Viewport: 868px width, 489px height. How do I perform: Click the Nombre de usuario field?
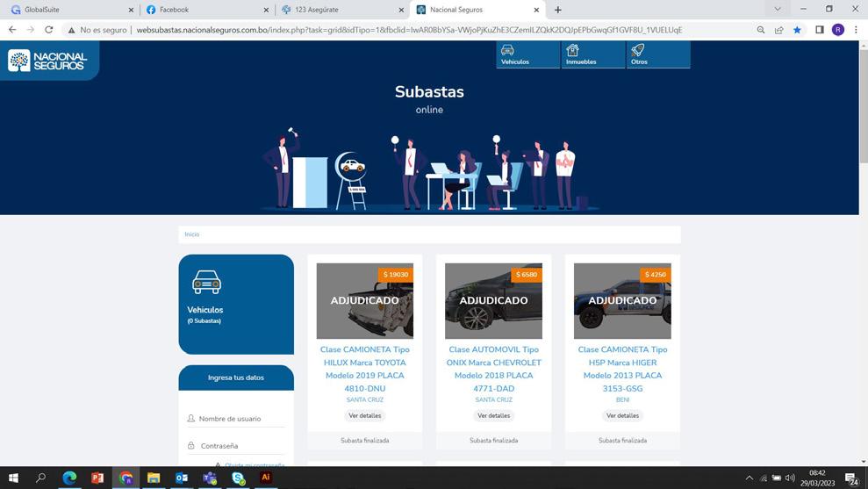point(236,419)
